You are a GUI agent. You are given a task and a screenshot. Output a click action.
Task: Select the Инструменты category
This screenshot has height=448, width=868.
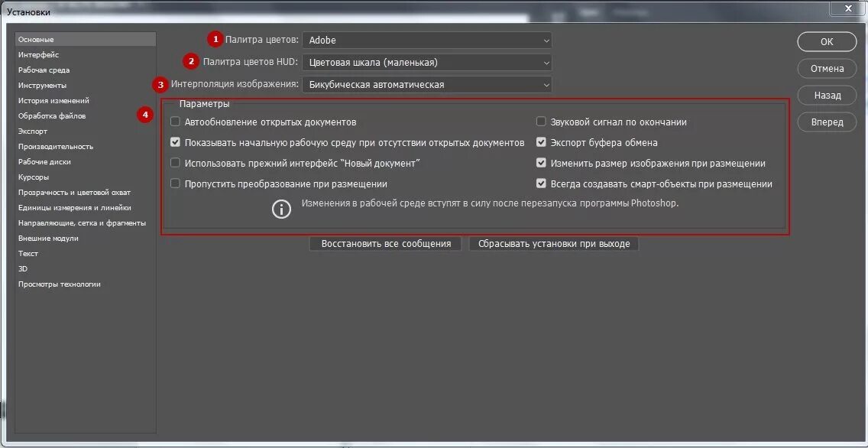(x=86, y=86)
